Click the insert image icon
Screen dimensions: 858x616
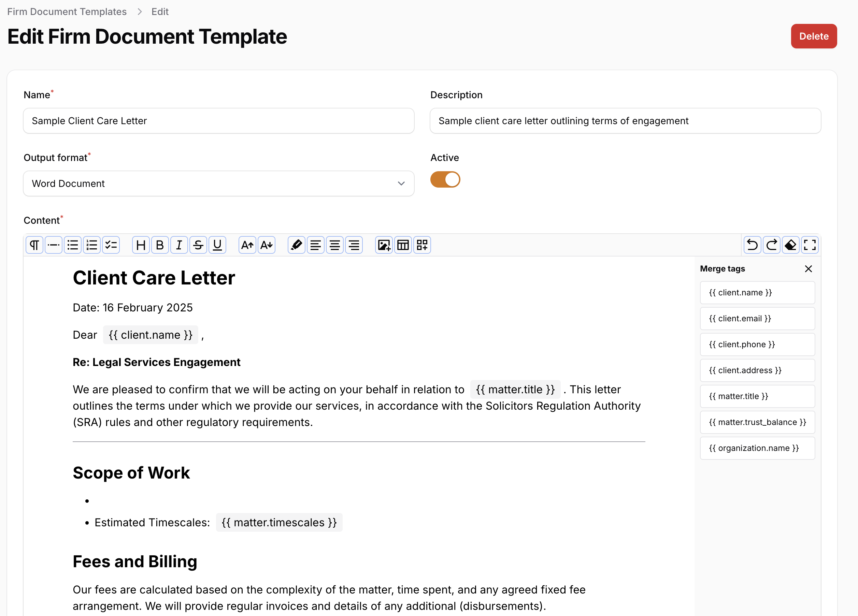(384, 245)
